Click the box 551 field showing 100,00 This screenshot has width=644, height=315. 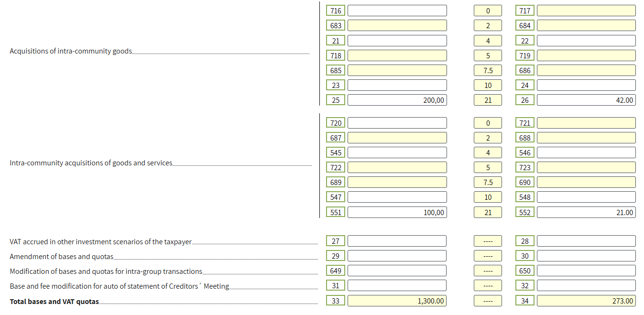[x=397, y=212]
